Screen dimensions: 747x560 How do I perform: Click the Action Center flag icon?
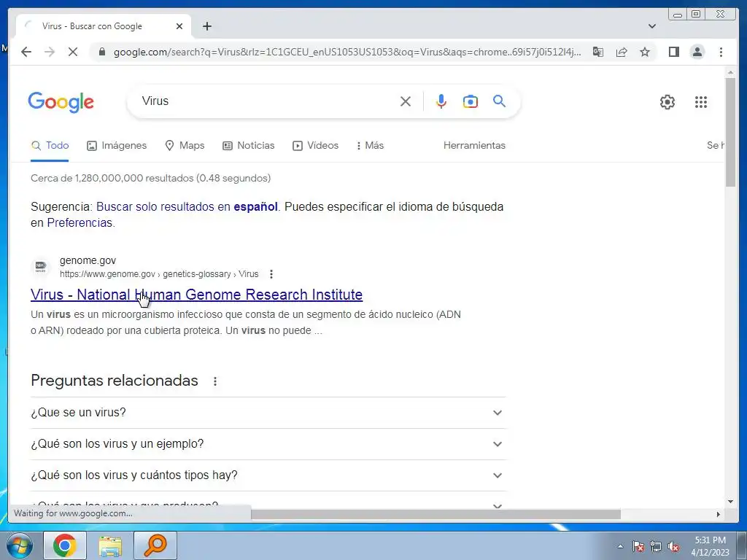(x=638, y=547)
